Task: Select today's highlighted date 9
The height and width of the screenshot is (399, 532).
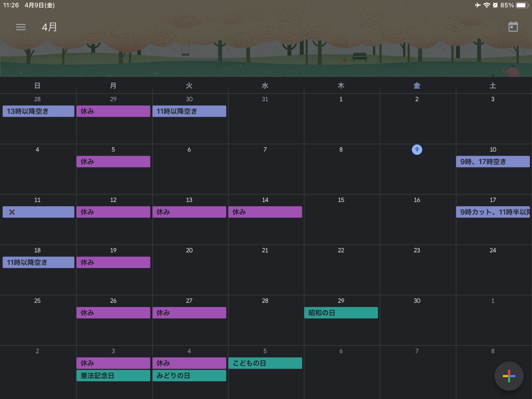Action: click(x=417, y=150)
